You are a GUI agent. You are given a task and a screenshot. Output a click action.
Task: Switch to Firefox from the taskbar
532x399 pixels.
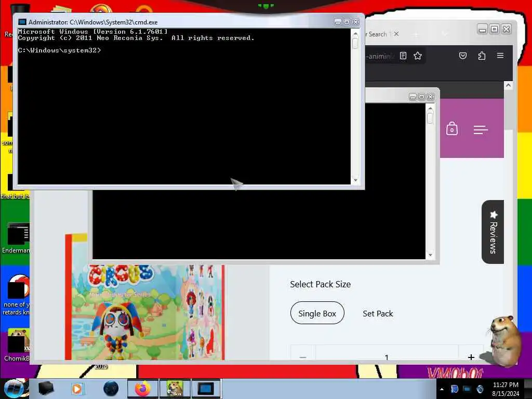coord(143,389)
